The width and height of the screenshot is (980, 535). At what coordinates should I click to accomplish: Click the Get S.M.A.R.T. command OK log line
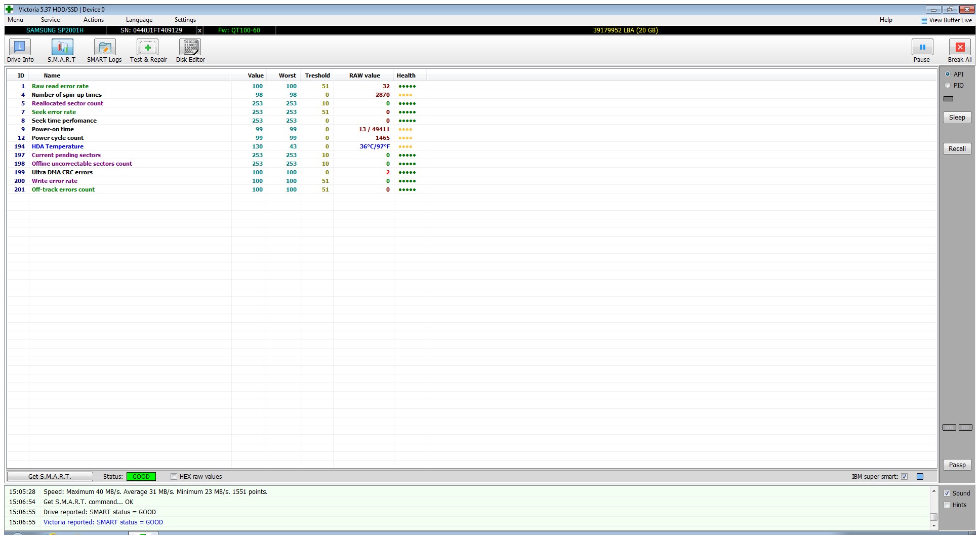click(x=88, y=502)
